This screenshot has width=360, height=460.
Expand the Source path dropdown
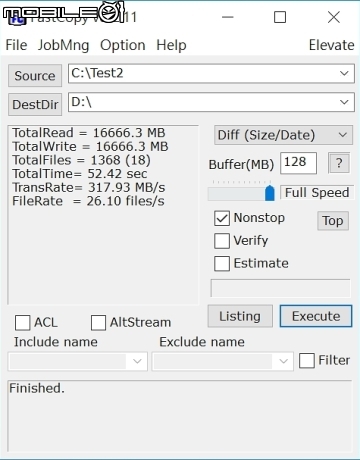point(344,73)
